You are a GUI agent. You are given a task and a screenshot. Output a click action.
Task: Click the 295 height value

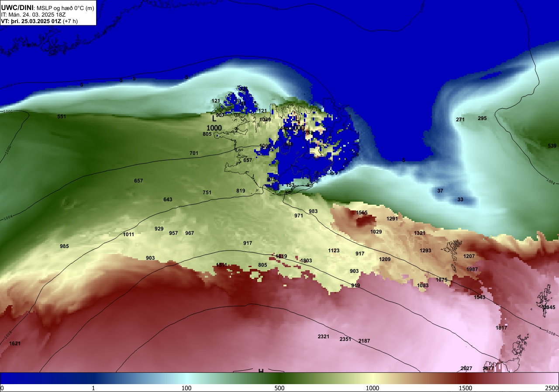coord(482,118)
